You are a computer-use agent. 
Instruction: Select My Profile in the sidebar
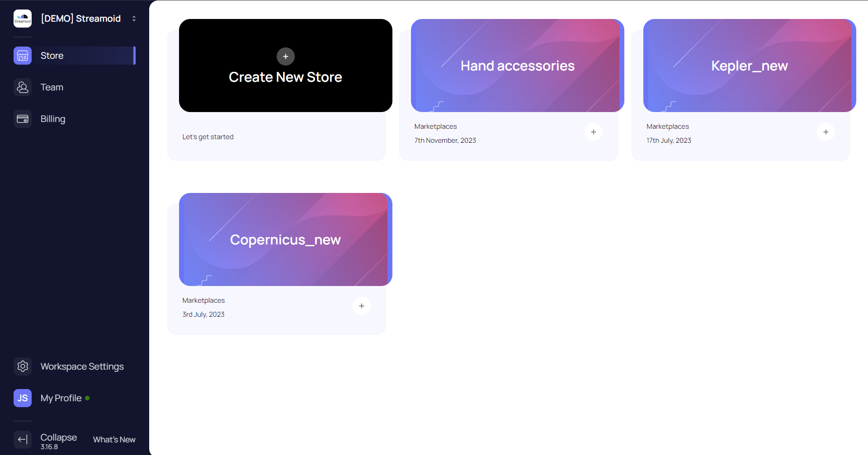coord(61,398)
